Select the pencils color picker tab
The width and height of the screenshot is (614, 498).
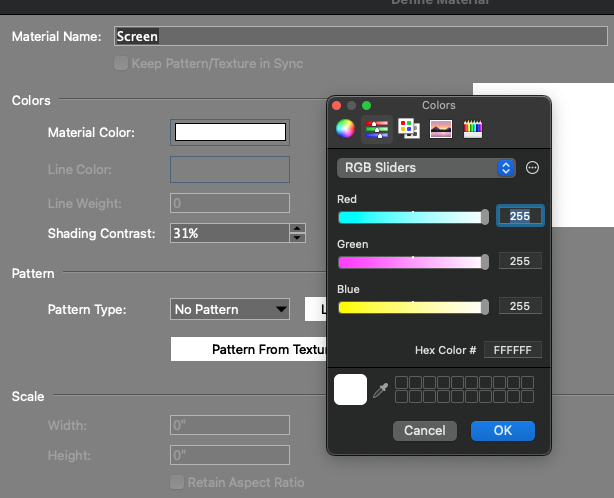pyautogui.click(x=472, y=128)
